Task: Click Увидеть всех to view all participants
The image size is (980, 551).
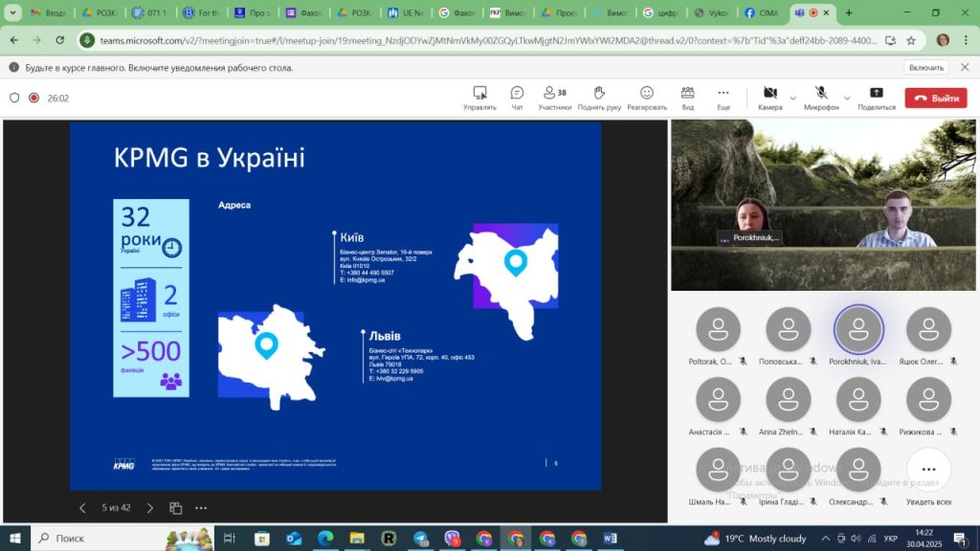Action: pyautogui.click(x=928, y=470)
